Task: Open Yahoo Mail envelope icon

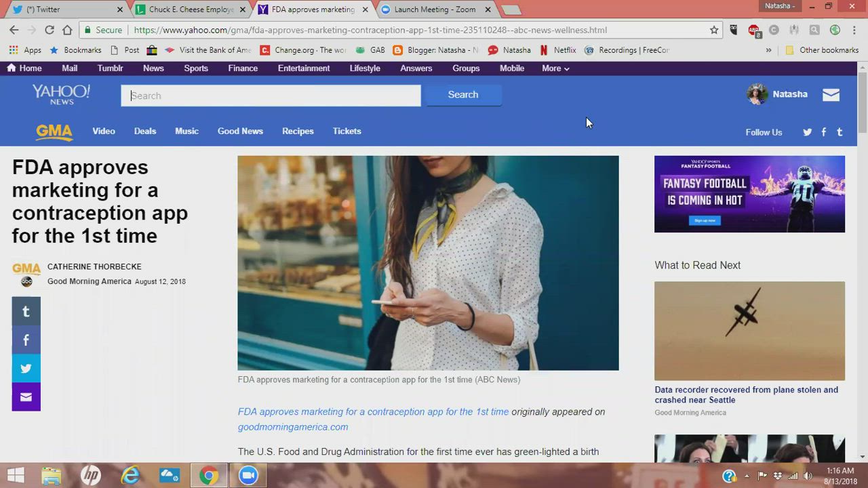Action: (x=831, y=95)
